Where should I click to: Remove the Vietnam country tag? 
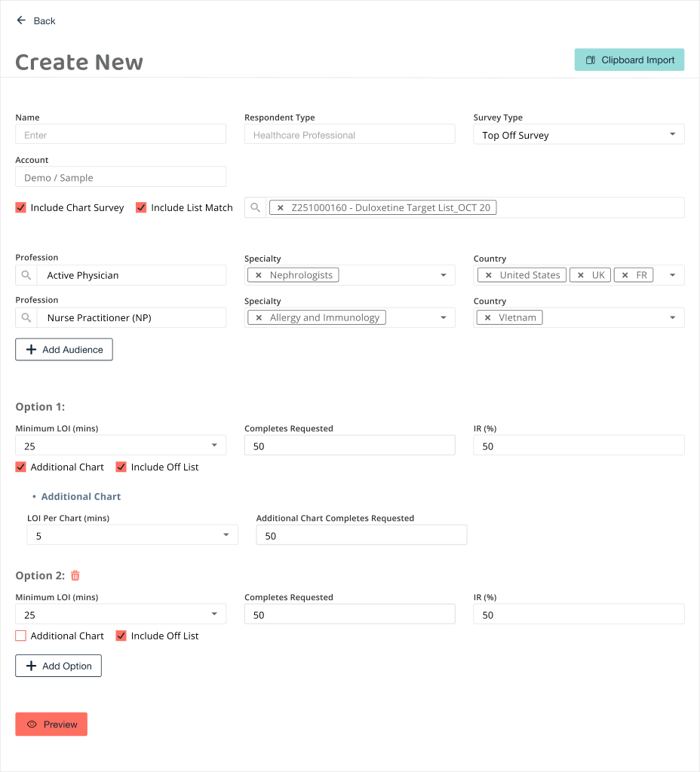click(x=488, y=317)
